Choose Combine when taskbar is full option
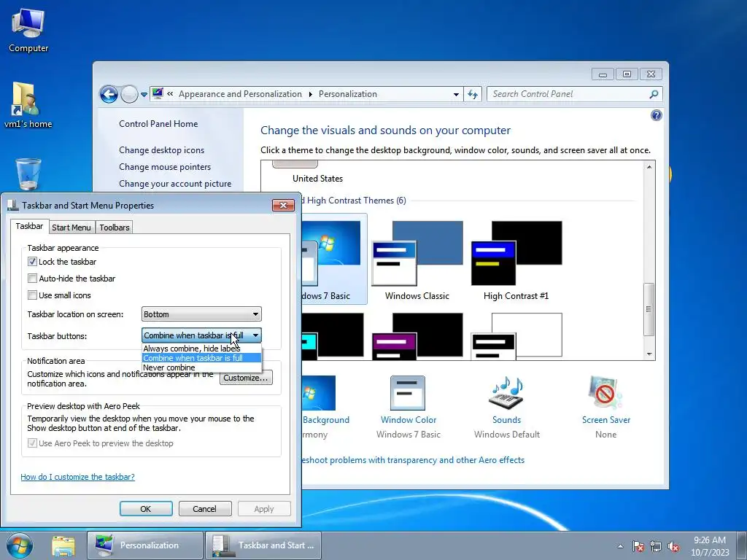 point(201,358)
